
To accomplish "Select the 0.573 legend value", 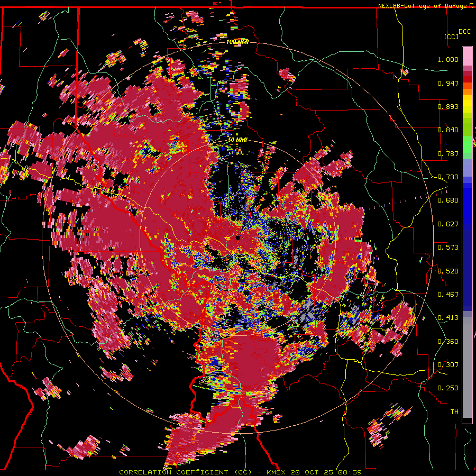I will (x=448, y=248).
